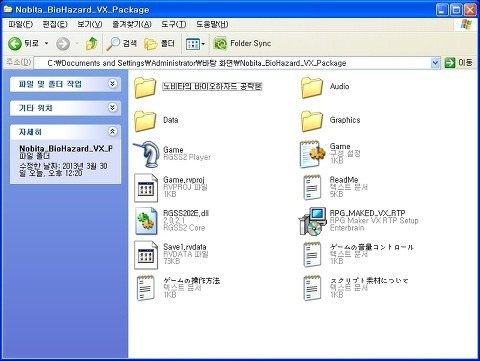
Task: Select the Game RGSS2 Player executable
Action: (172, 154)
